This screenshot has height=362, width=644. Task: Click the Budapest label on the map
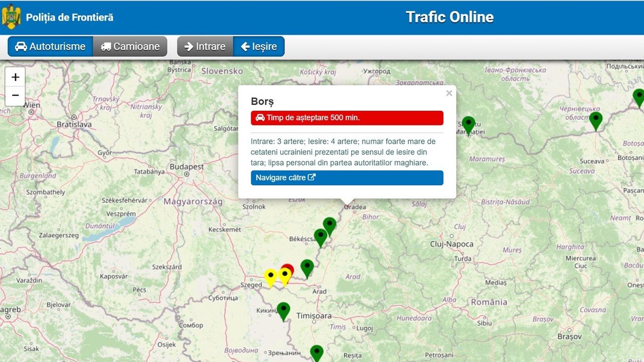pos(187,167)
